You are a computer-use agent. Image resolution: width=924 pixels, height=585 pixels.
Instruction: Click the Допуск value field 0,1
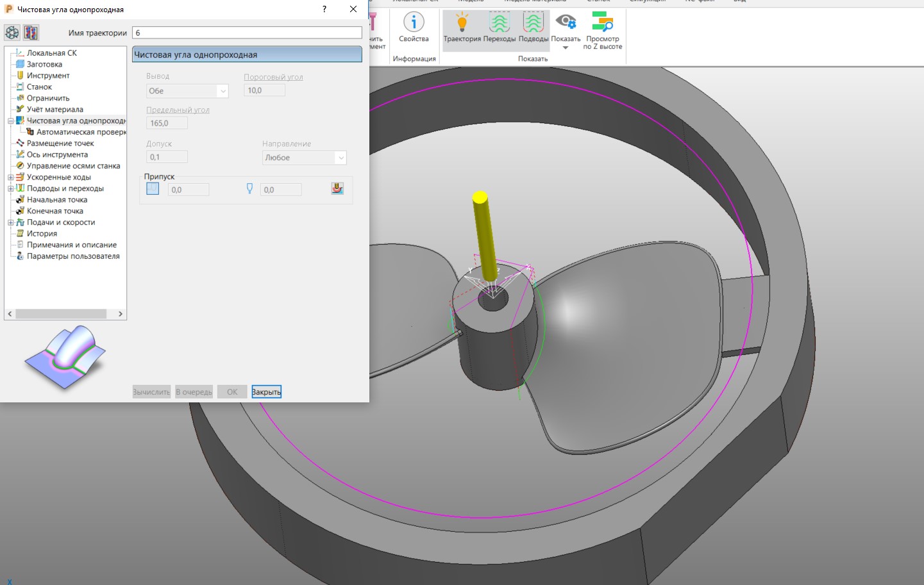pos(167,157)
